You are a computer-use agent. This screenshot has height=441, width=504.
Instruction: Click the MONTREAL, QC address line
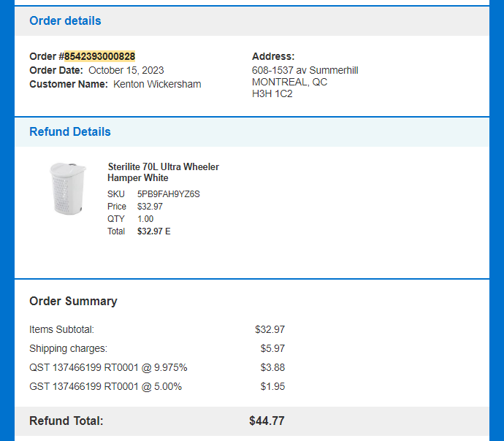point(289,83)
